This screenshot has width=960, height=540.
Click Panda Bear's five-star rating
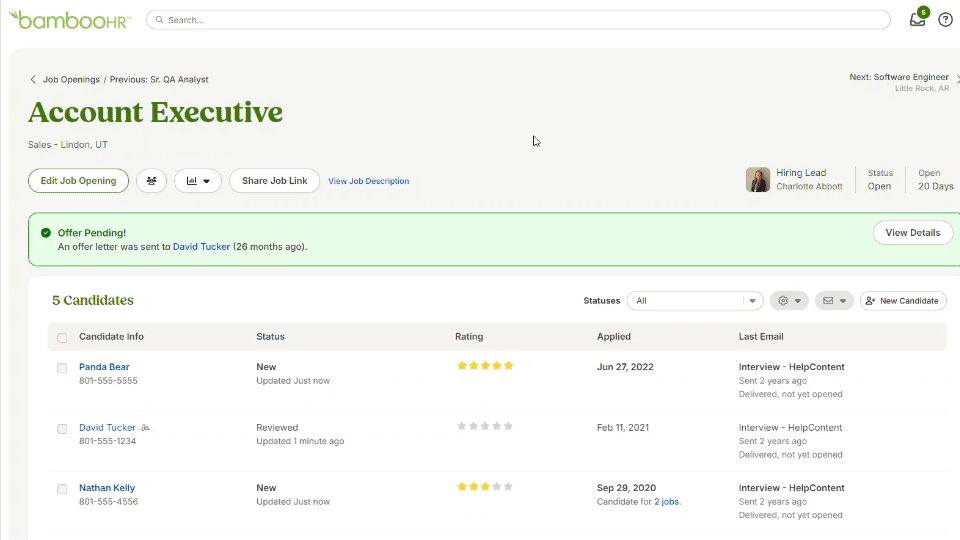pos(485,366)
